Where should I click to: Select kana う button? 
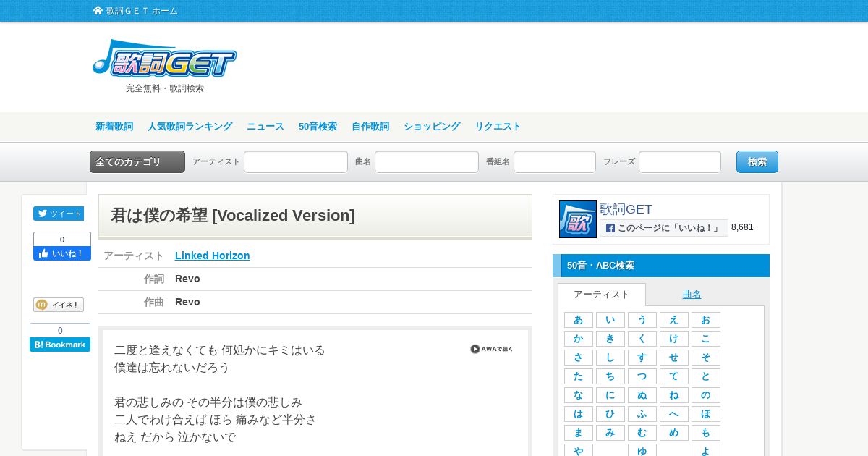pos(642,320)
